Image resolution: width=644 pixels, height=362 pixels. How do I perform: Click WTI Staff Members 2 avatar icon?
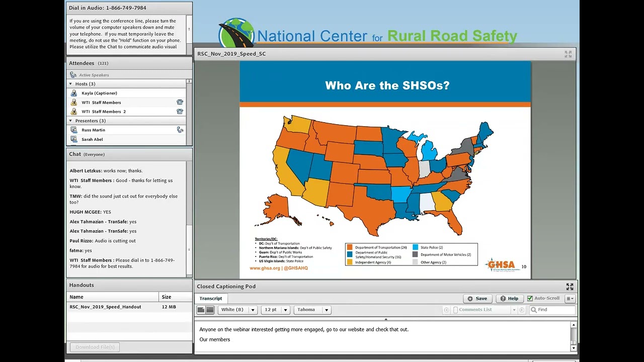pos(74,112)
